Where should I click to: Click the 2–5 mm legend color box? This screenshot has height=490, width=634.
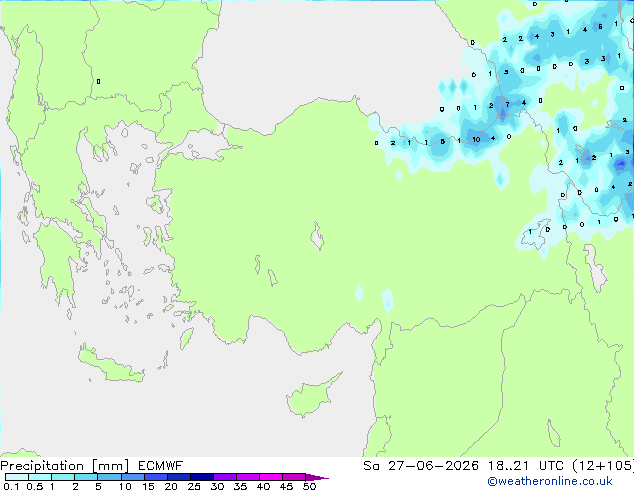(86, 477)
